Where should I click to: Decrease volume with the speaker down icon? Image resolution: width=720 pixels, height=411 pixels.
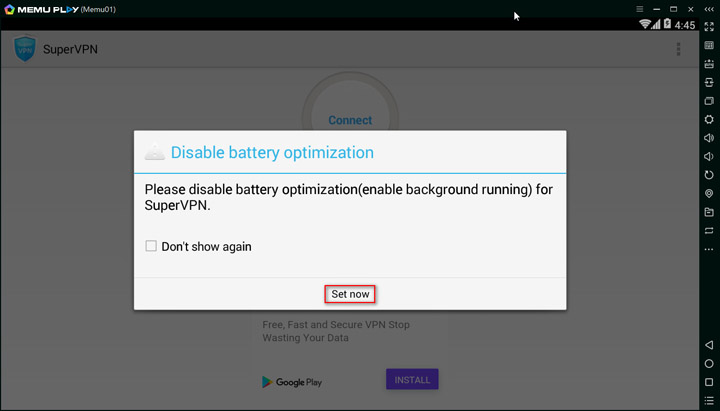click(x=709, y=157)
